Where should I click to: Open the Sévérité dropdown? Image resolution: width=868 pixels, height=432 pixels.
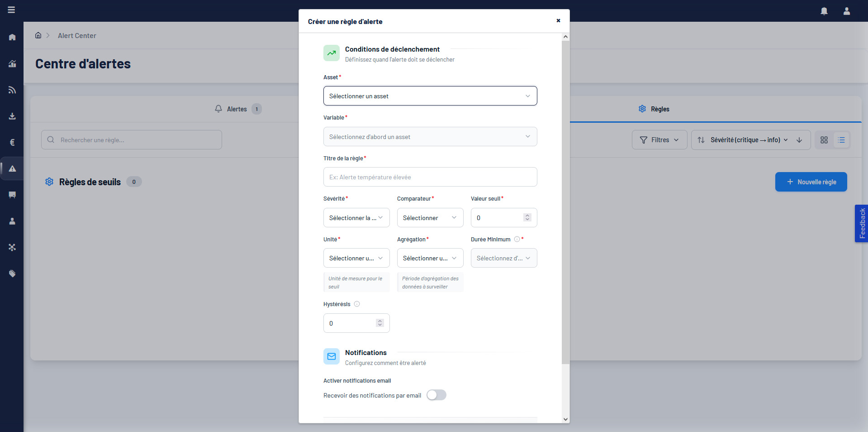356,218
